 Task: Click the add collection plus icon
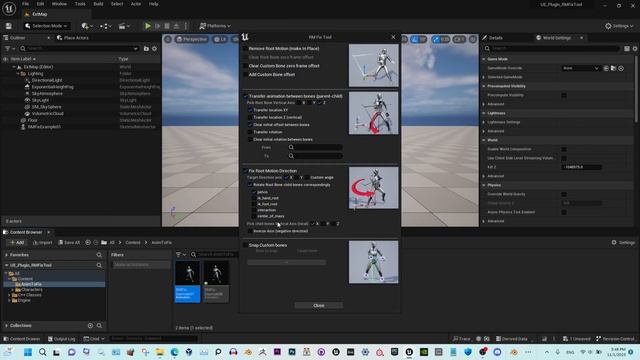click(90, 325)
